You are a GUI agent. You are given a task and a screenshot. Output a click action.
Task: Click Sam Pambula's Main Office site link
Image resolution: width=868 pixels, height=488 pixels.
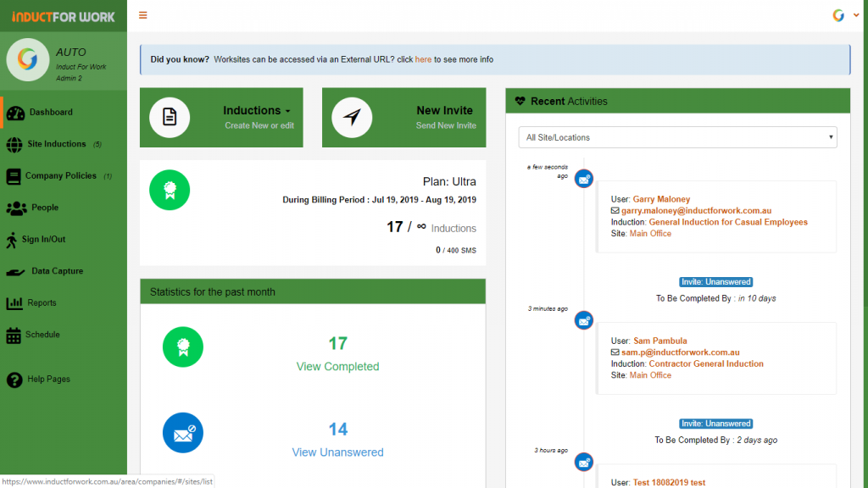coord(650,375)
